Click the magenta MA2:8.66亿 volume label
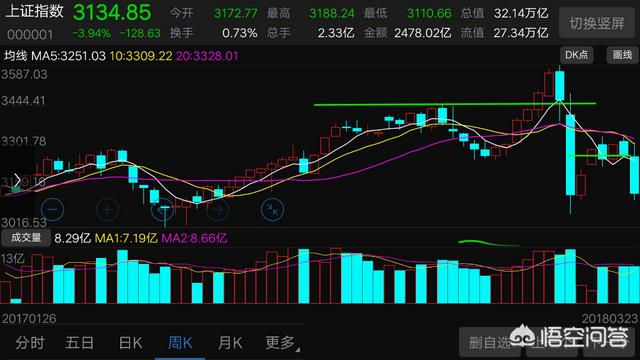 point(194,238)
